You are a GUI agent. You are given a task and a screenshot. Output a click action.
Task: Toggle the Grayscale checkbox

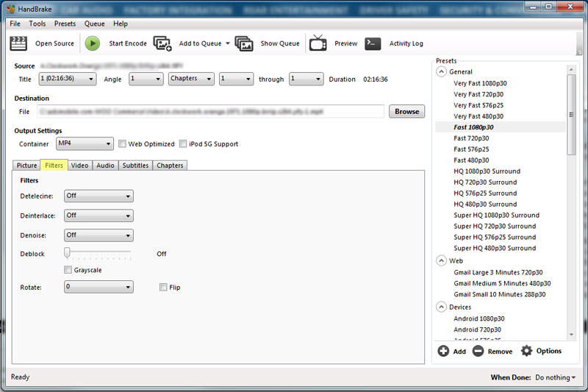click(68, 270)
